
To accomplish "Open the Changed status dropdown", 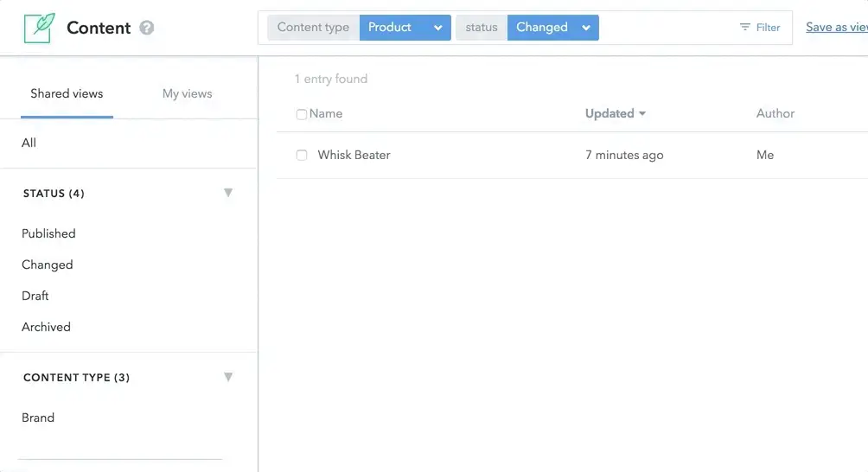I will coord(552,28).
